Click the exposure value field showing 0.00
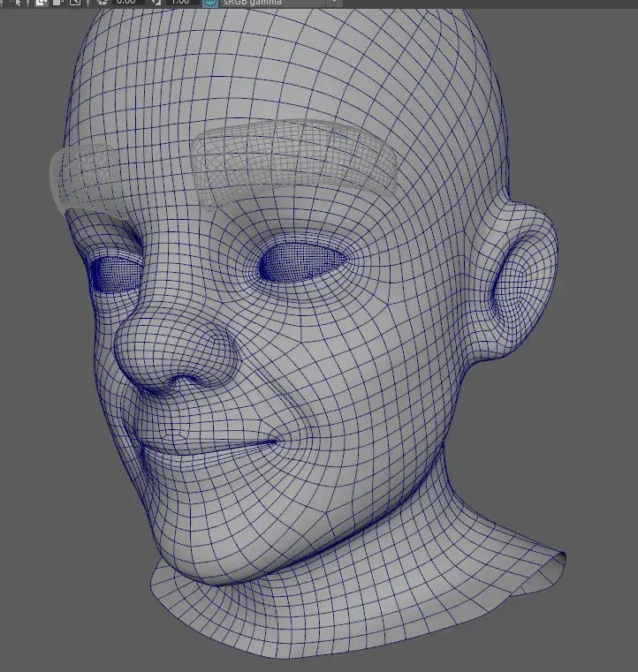638x672 pixels. click(x=127, y=3)
